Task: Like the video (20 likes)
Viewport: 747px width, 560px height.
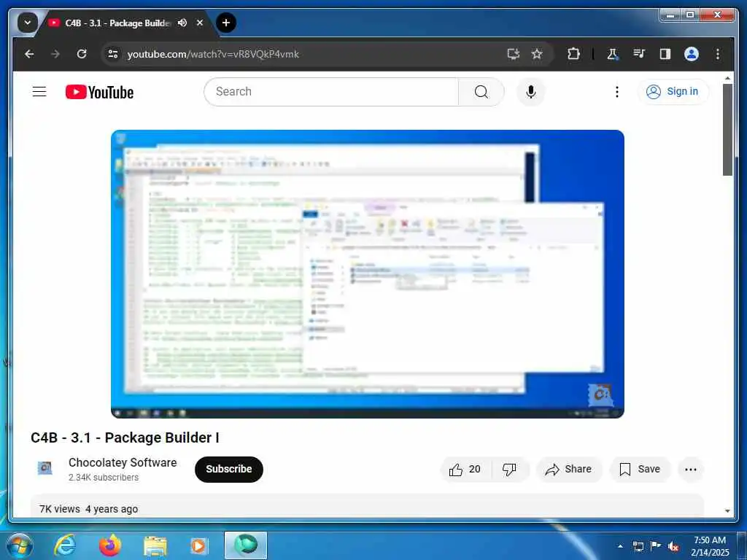Action: tap(465, 470)
